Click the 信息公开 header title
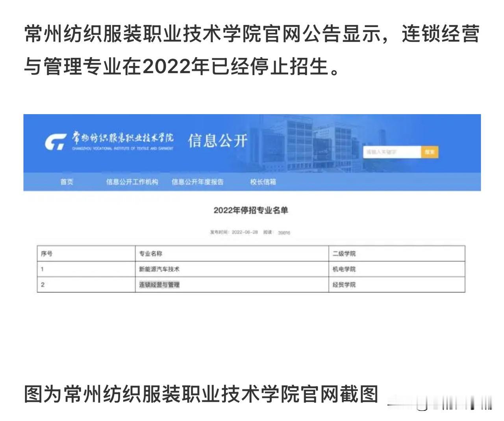The height and width of the screenshot is (421, 504). pyautogui.click(x=218, y=141)
